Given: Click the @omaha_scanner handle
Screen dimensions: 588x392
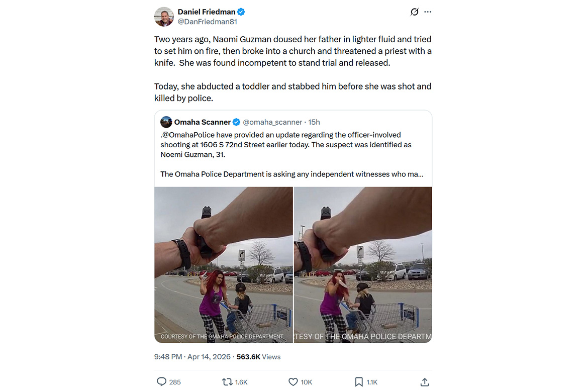Looking at the screenshot, I should pyautogui.click(x=272, y=122).
